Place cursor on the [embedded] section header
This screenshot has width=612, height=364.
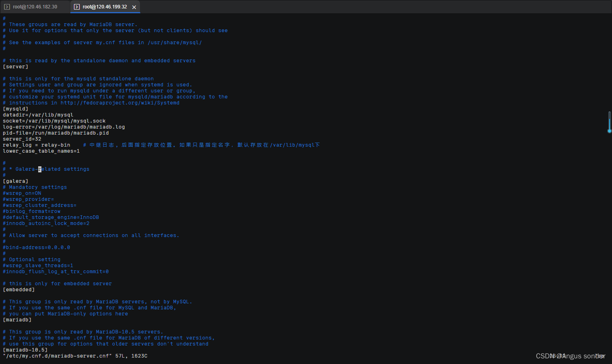(18, 289)
